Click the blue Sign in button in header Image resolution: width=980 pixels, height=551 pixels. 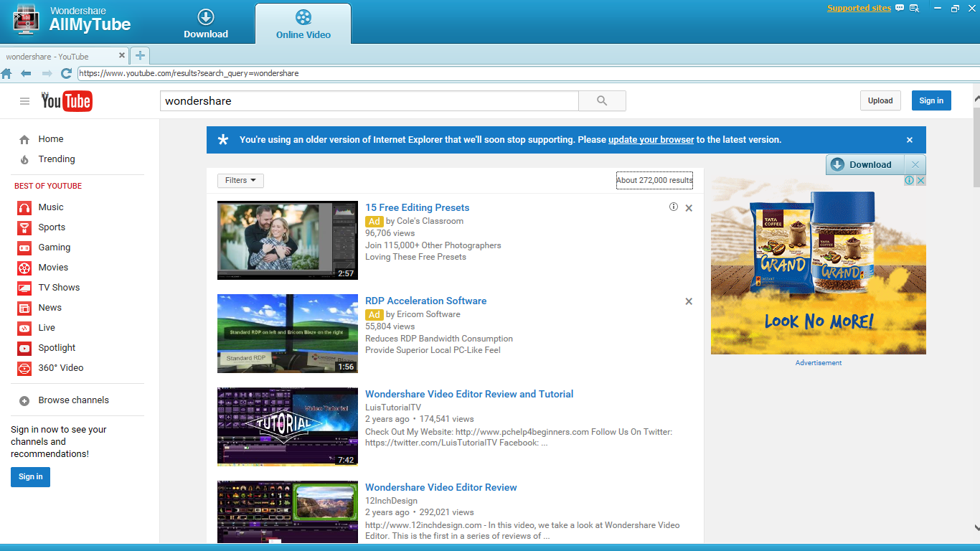point(931,100)
